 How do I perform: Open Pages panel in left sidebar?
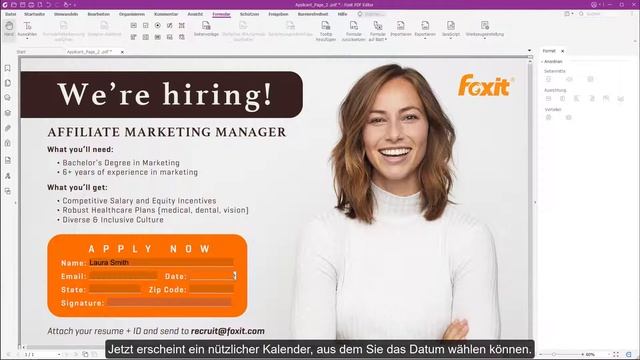click(8, 83)
